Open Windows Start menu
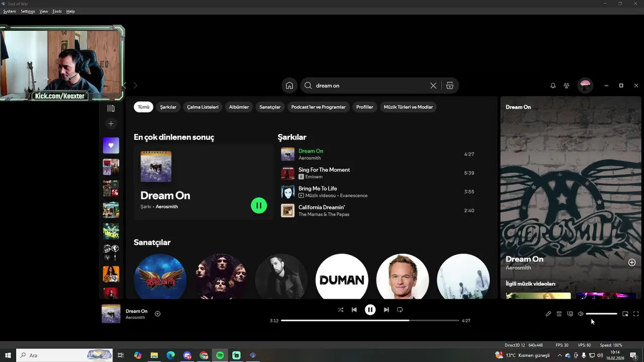Image resolution: width=644 pixels, height=362 pixels. tap(8, 355)
